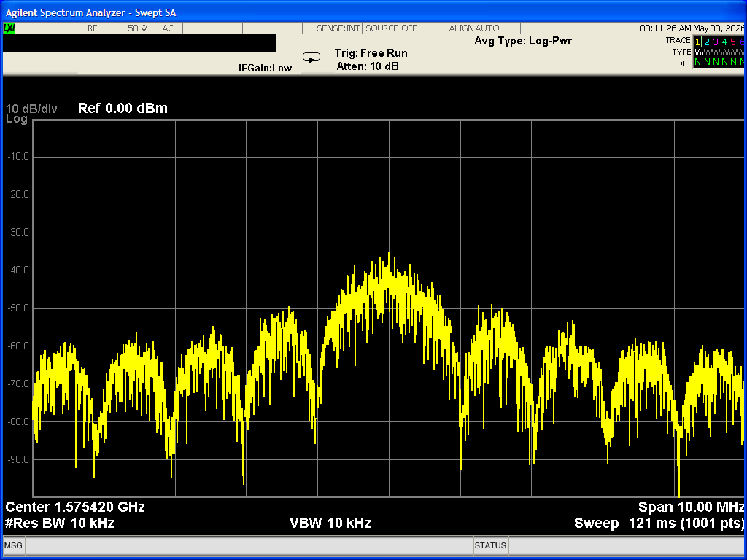Click the 10 dB/div scale label
The image size is (747, 560).
[x=31, y=109]
